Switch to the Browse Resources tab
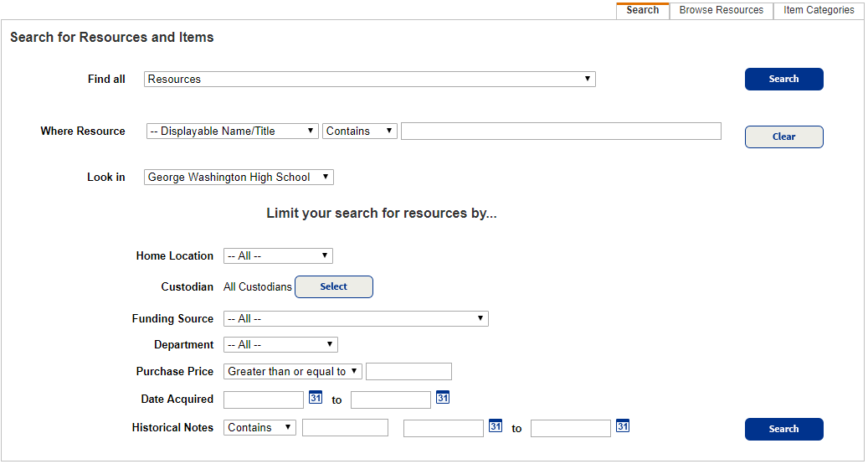This screenshot has width=868, height=464. [x=721, y=11]
